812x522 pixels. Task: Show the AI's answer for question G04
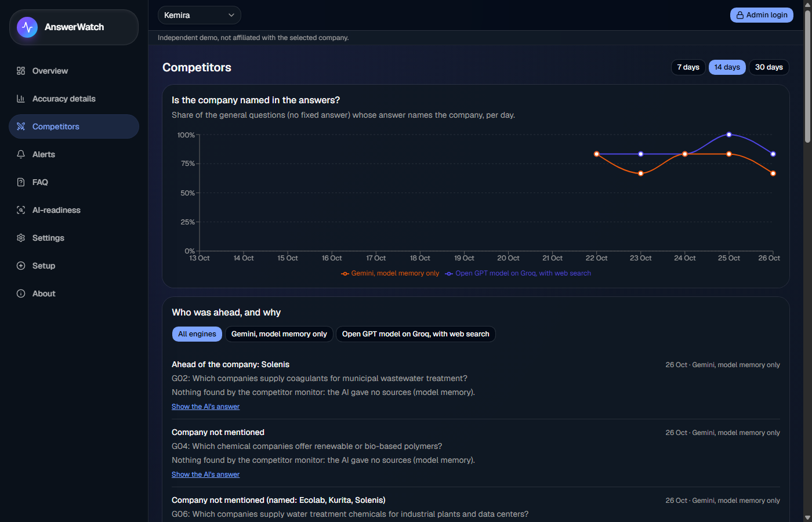(x=205, y=474)
